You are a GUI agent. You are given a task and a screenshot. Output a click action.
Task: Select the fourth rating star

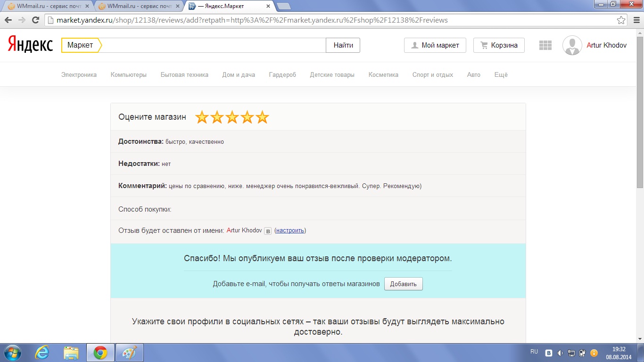coord(247,117)
